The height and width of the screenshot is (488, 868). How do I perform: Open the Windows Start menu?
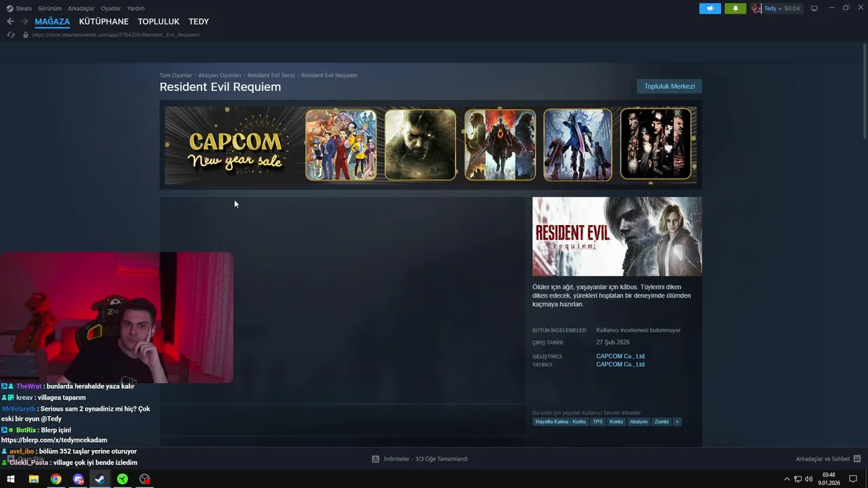tap(11, 479)
